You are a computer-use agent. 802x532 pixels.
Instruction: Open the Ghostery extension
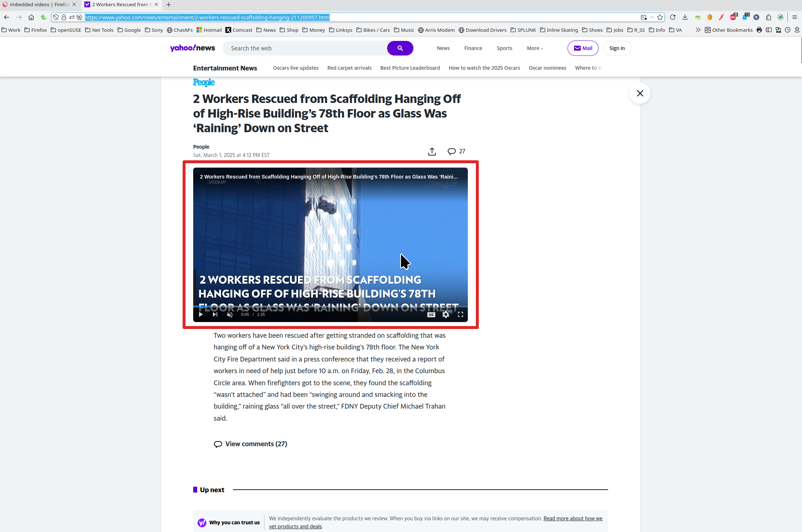coord(745,17)
